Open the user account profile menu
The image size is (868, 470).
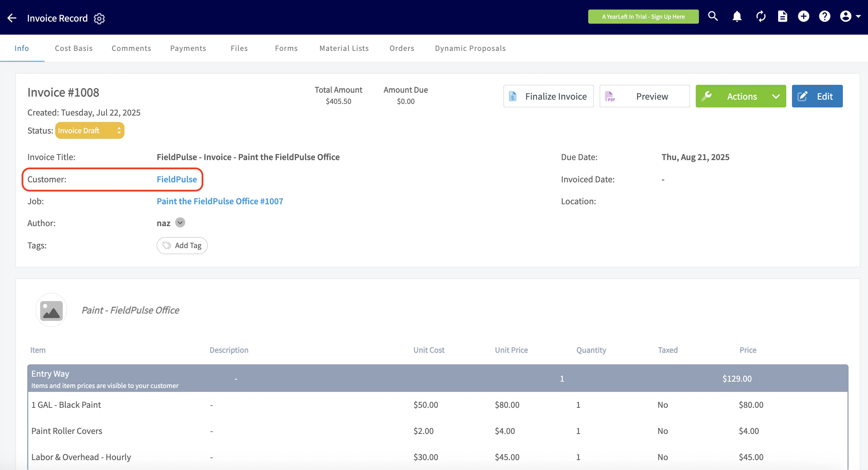[850, 16]
